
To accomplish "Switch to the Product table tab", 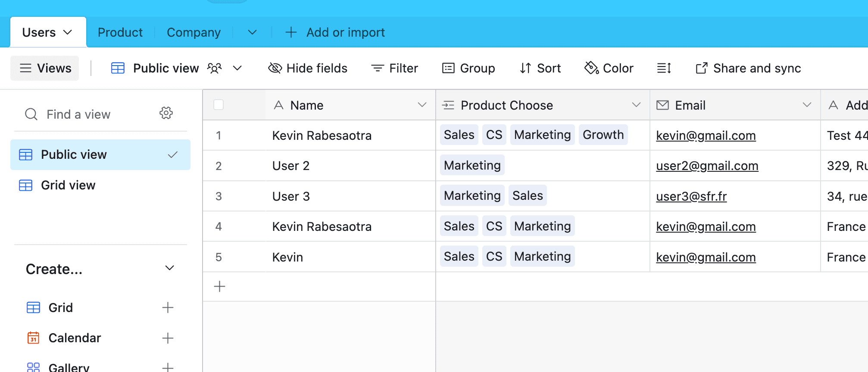I will (x=120, y=32).
